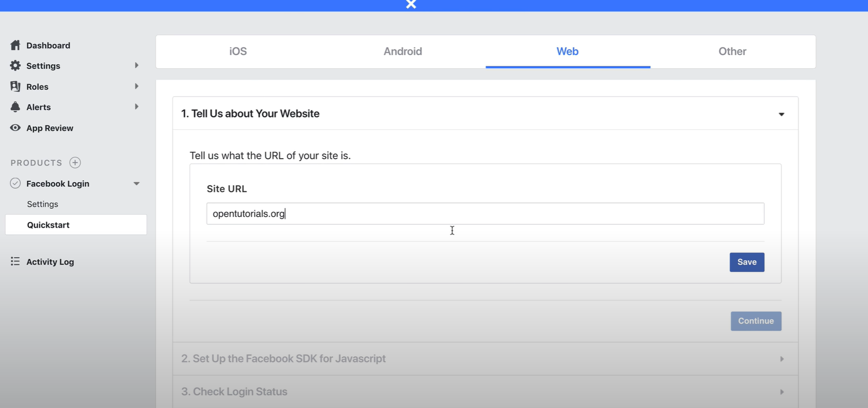
Task: Open App Review in the sidebar
Action: point(50,128)
